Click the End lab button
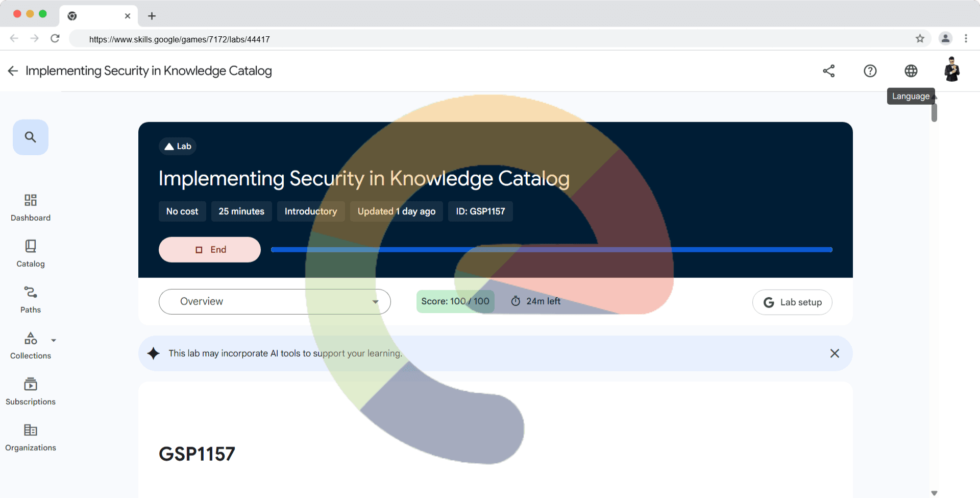This screenshot has width=980, height=498. [x=210, y=250]
